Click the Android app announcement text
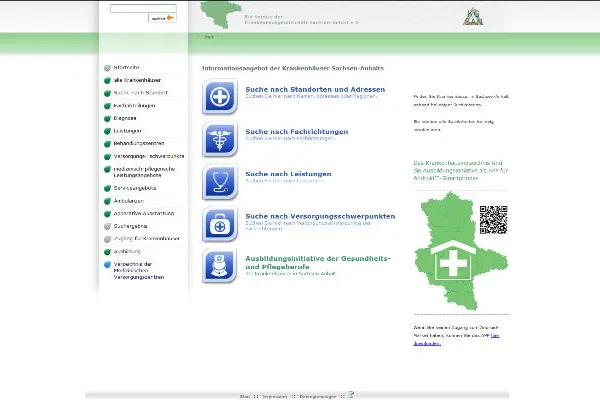Screen dimensions: 600x400 click(x=460, y=170)
